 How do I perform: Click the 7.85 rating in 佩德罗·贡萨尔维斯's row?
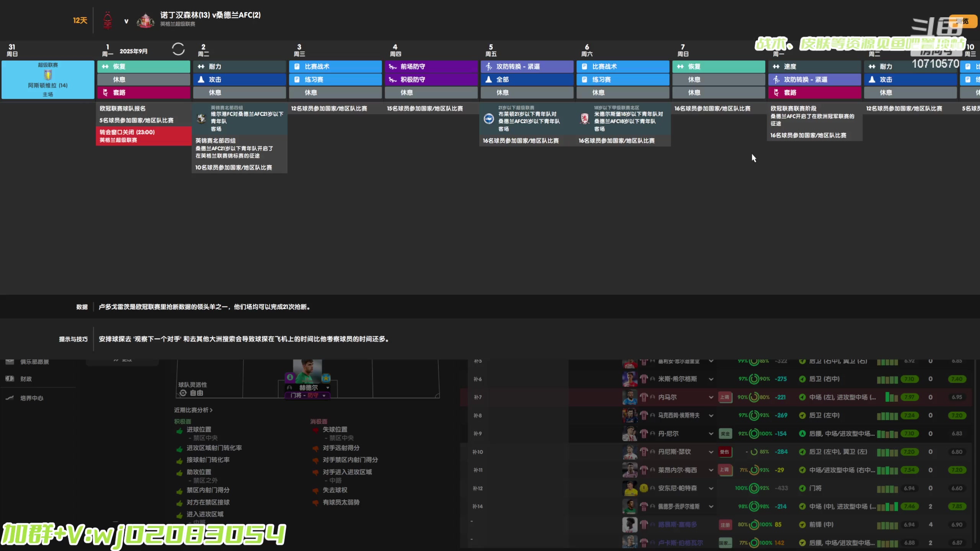[x=957, y=506]
